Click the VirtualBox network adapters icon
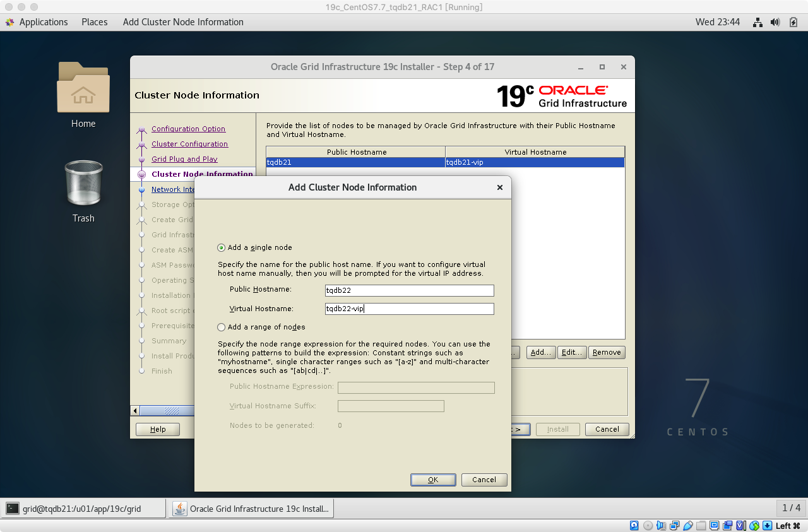This screenshot has width=808, height=532. (674, 525)
